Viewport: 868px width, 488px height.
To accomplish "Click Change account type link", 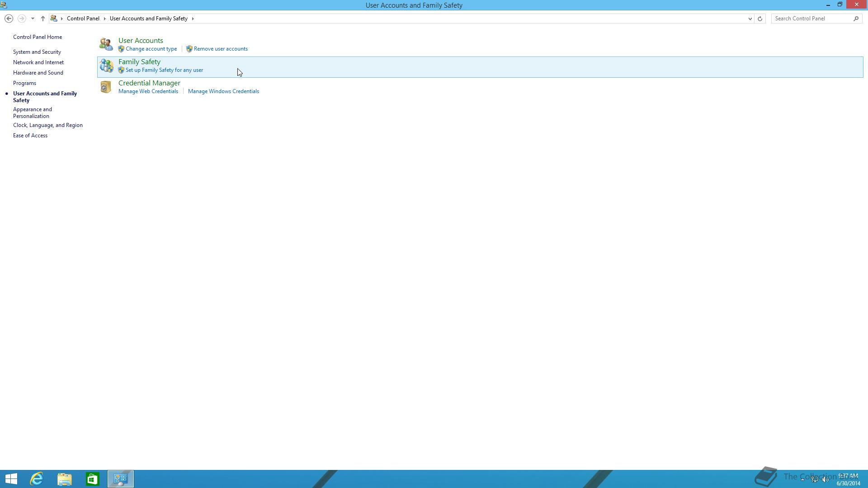I will [151, 49].
